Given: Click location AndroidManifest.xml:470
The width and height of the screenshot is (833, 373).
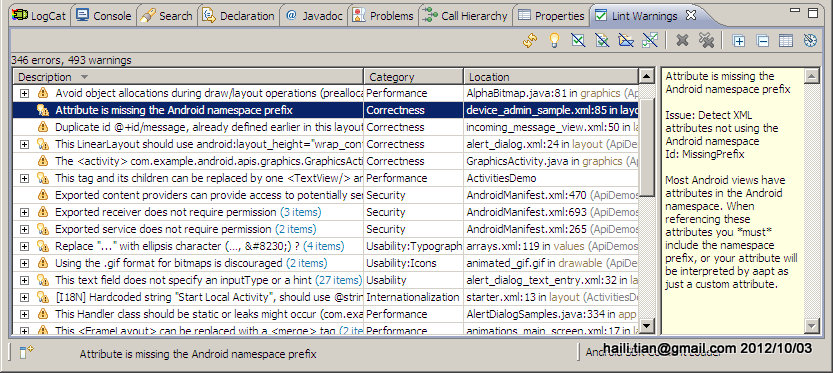Looking at the screenshot, I should point(526,195).
